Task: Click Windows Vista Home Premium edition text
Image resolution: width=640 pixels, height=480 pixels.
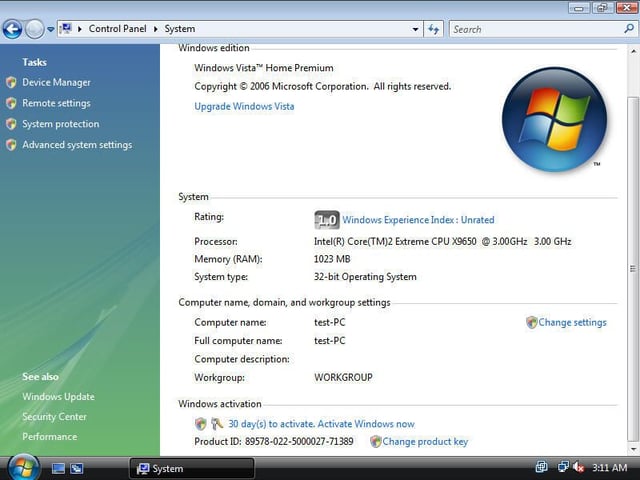Action: pyautogui.click(x=264, y=68)
